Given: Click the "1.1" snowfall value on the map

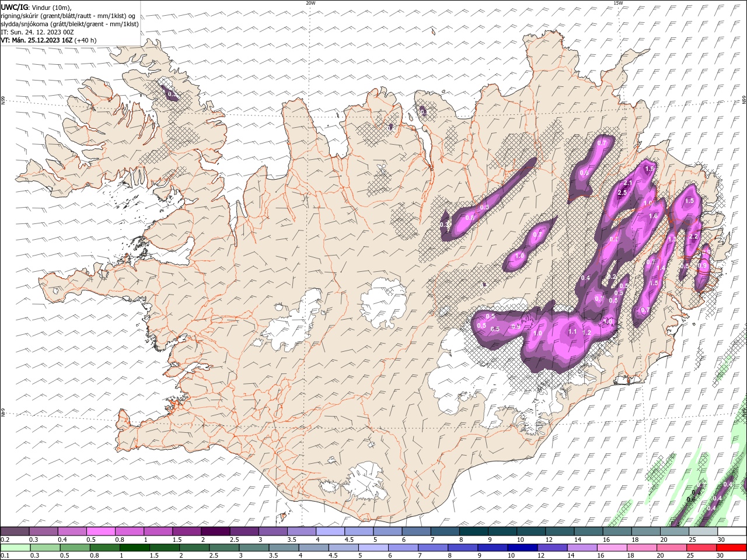Looking at the screenshot, I should (573, 331).
